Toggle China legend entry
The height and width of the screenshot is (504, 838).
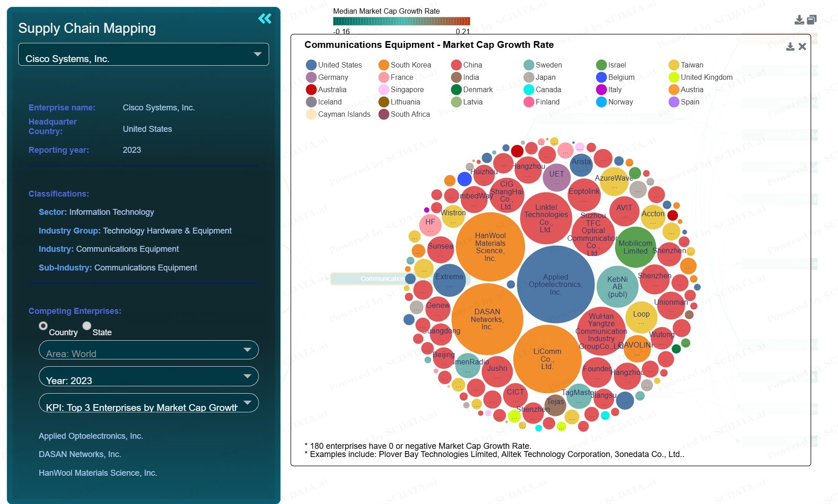pyautogui.click(x=467, y=65)
